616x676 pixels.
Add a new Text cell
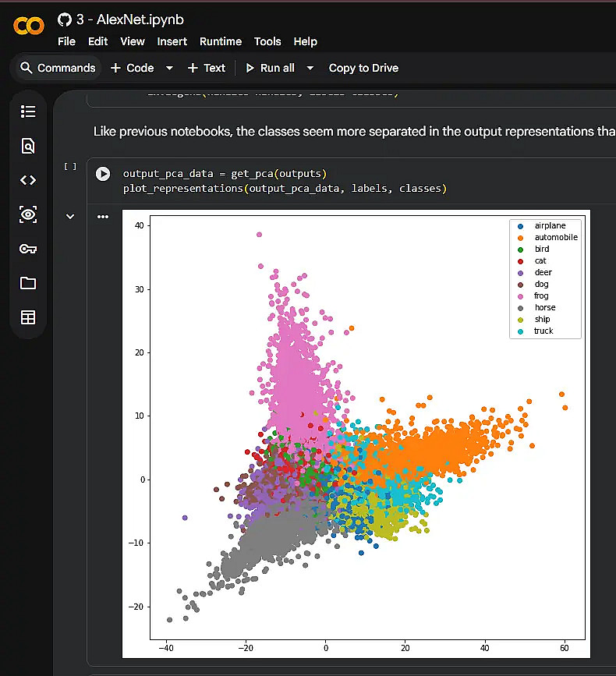pyautogui.click(x=207, y=68)
